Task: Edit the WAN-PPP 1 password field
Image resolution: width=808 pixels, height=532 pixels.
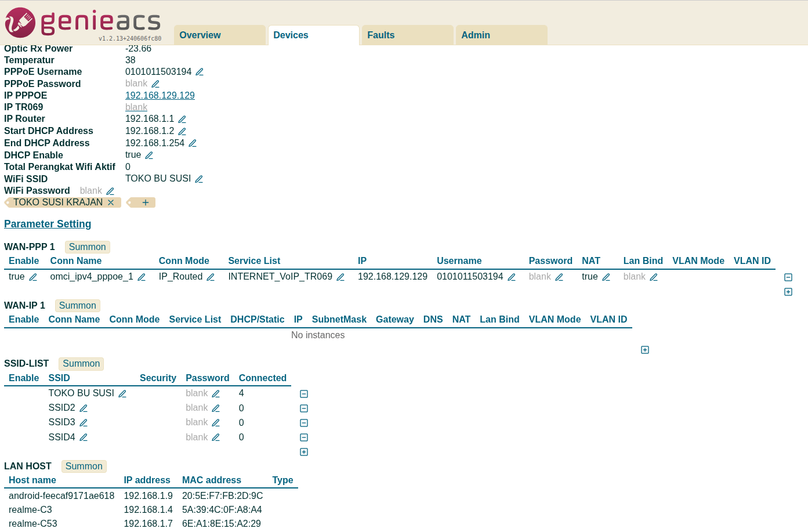Action: pos(559,277)
